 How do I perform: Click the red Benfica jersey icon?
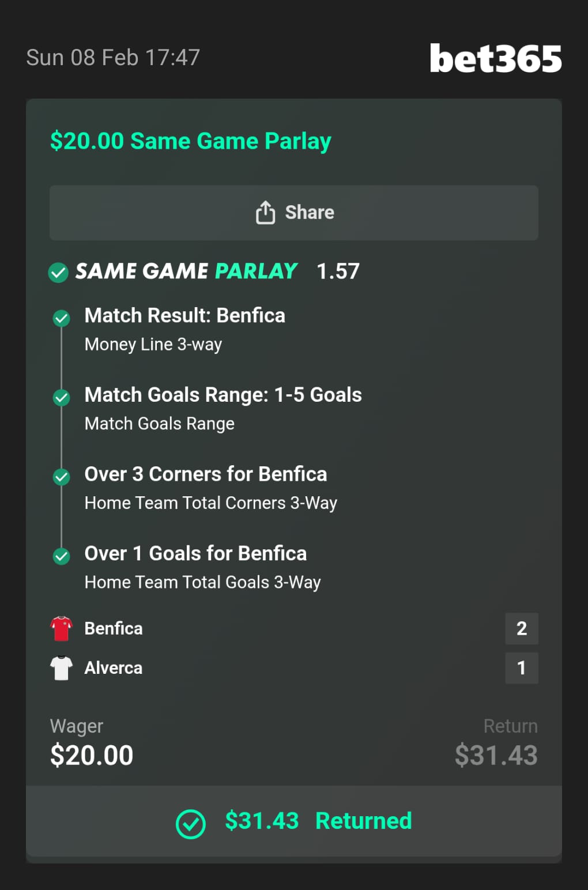[x=61, y=628]
